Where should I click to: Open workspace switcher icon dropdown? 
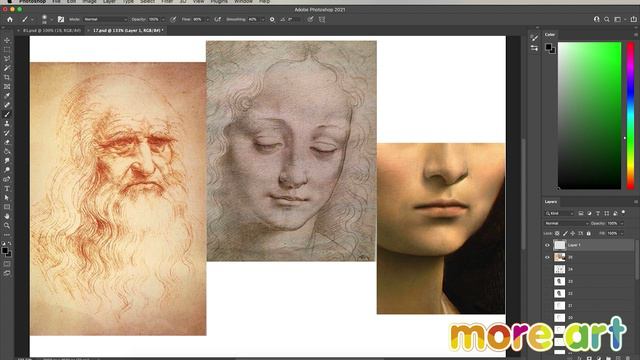point(619,19)
